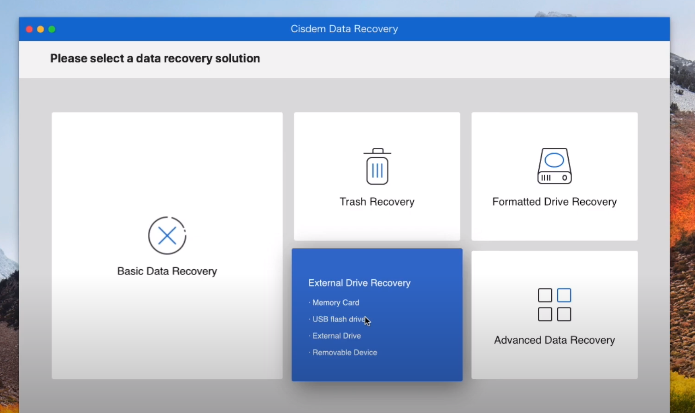Close the Cisdem window with red button

pos(29,29)
